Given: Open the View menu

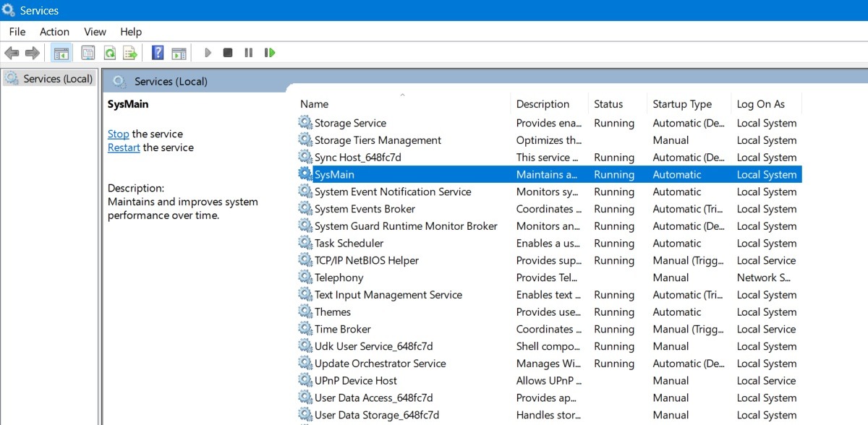Looking at the screenshot, I should [x=95, y=31].
